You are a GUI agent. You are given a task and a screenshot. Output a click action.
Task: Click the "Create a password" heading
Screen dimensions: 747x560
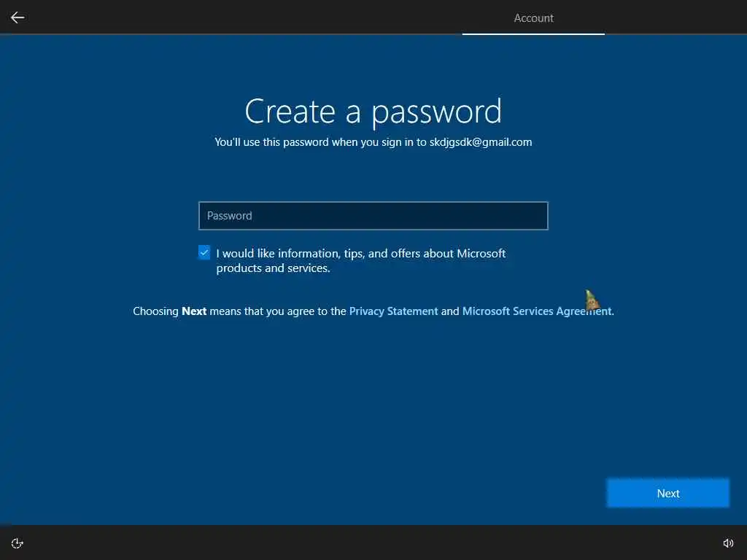coord(373,112)
